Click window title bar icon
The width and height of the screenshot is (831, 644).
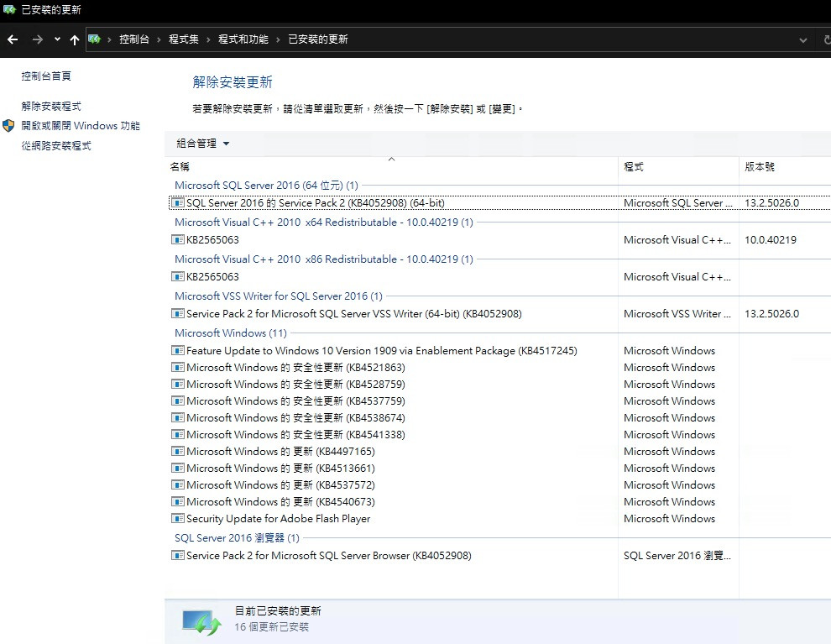click(x=9, y=9)
